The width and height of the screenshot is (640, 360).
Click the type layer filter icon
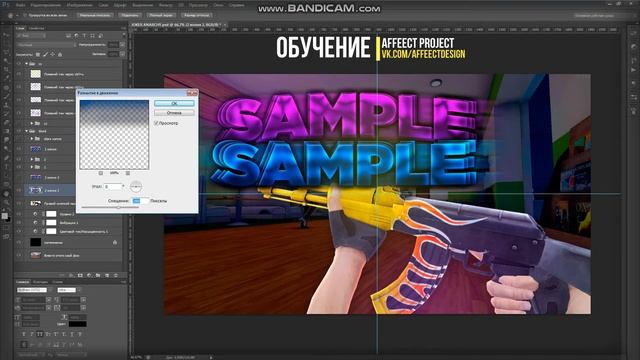84,36
